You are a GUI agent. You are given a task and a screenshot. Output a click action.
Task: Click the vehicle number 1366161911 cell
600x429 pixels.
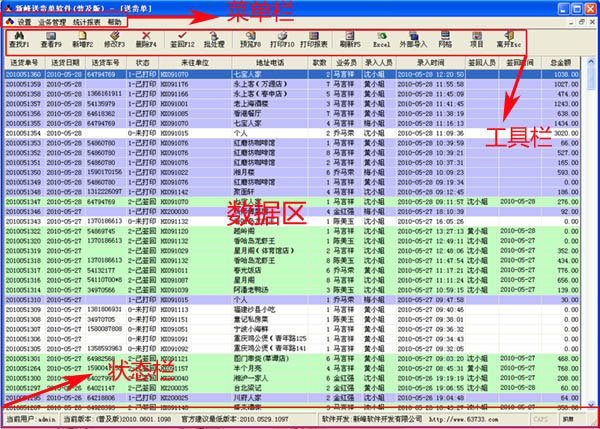coord(106,94)
